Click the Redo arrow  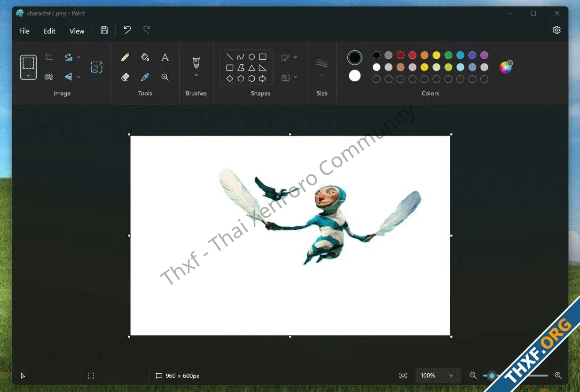pyautogui.click(x=147, y=30)
